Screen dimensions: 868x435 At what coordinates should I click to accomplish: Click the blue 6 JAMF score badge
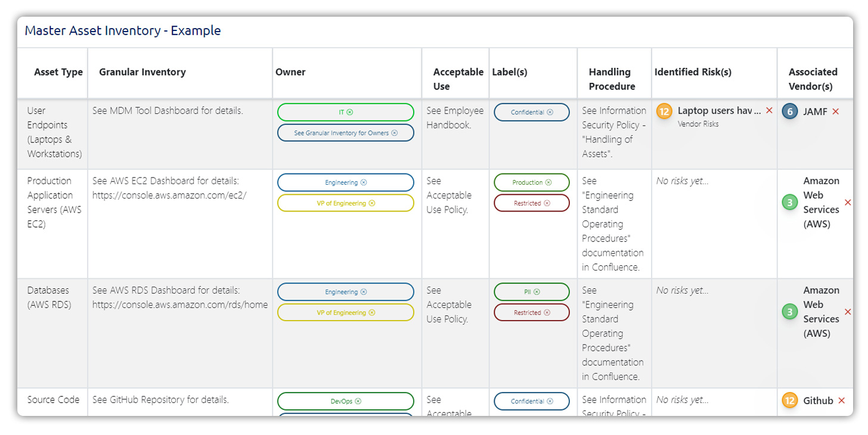point(790,111)
